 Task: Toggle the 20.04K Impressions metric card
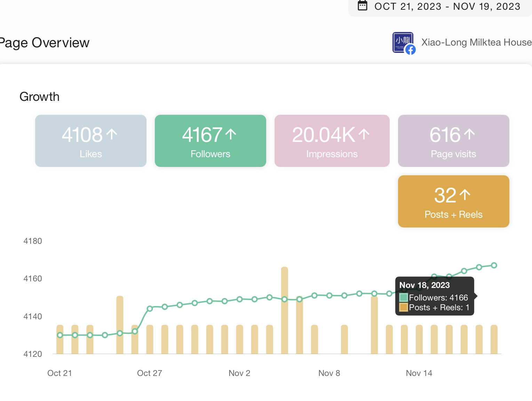[332, 141]
